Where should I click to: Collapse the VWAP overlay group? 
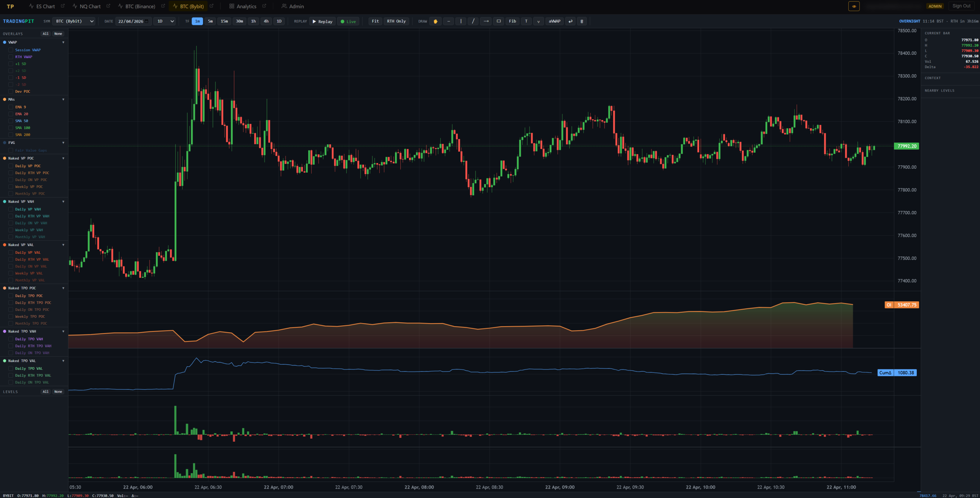coord(63,42)
